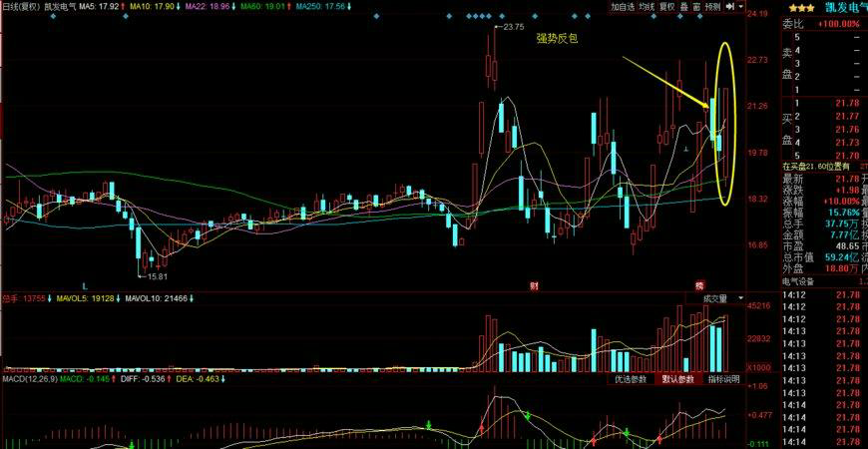Click the 总市值 59.24亿 value

tap(841, 257)
